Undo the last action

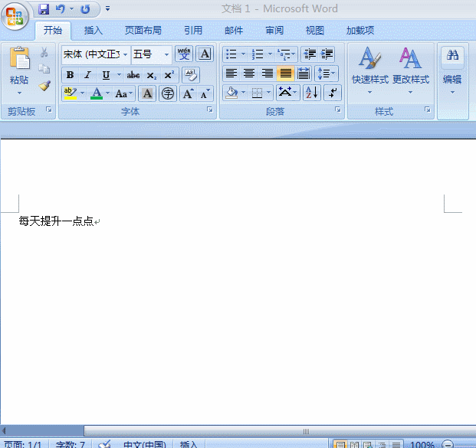(60, 9)
